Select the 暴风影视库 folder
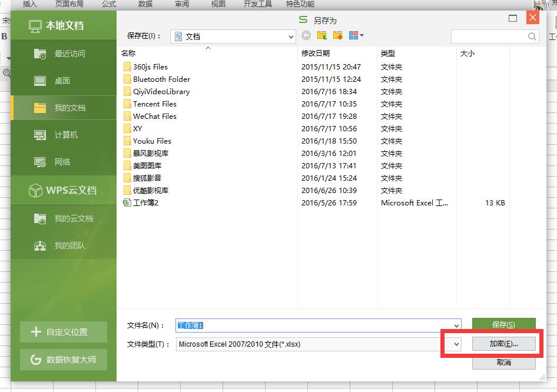Image resolution: width=557 pixels, height=392 pixels. click(x=146, y=154)
